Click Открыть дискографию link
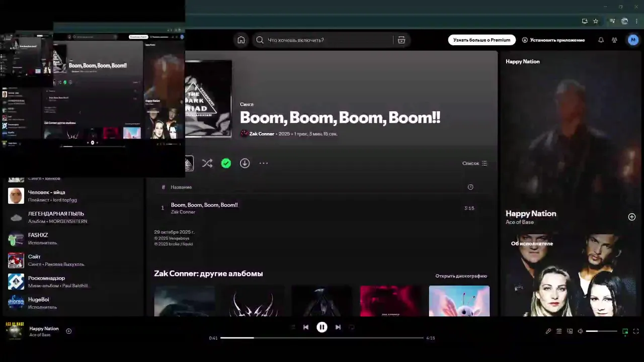644x362 pixels. point(461,276)
